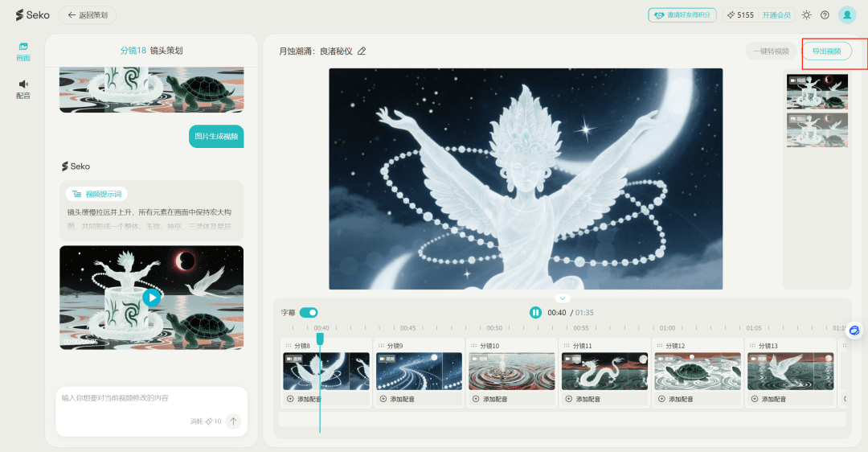
Task: Switch to 配音 sidebar tab
Action: click(23, 89)
